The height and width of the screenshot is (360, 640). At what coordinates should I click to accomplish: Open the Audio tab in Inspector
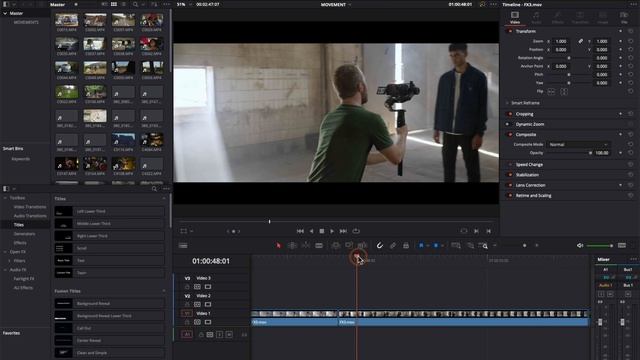[536, 18]
